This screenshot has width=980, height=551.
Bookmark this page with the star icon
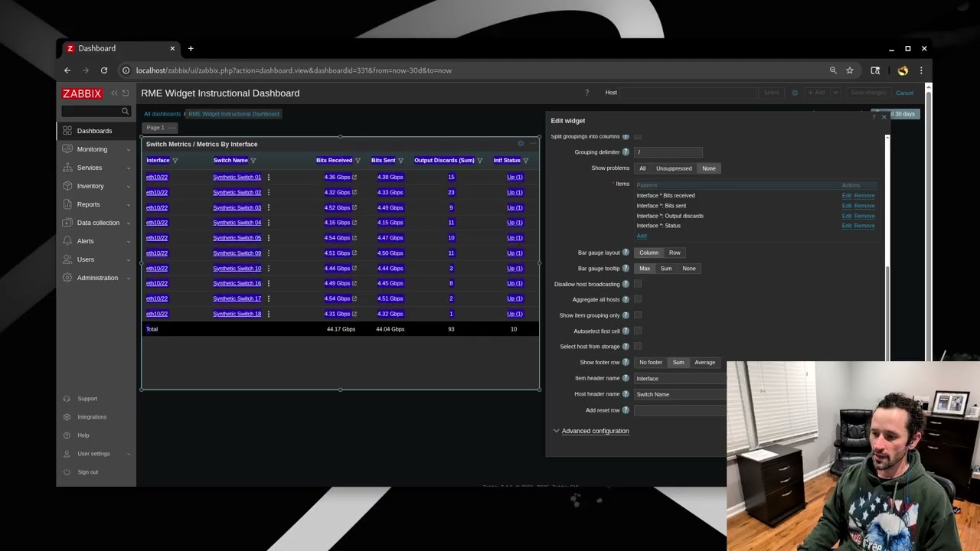click(850, 70)
